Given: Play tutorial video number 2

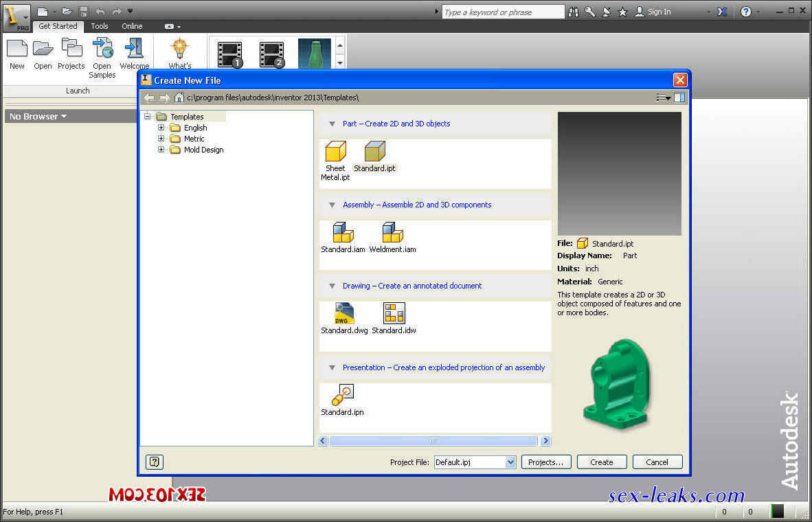Looking at the screenshot, I should [x=272, y=54].
